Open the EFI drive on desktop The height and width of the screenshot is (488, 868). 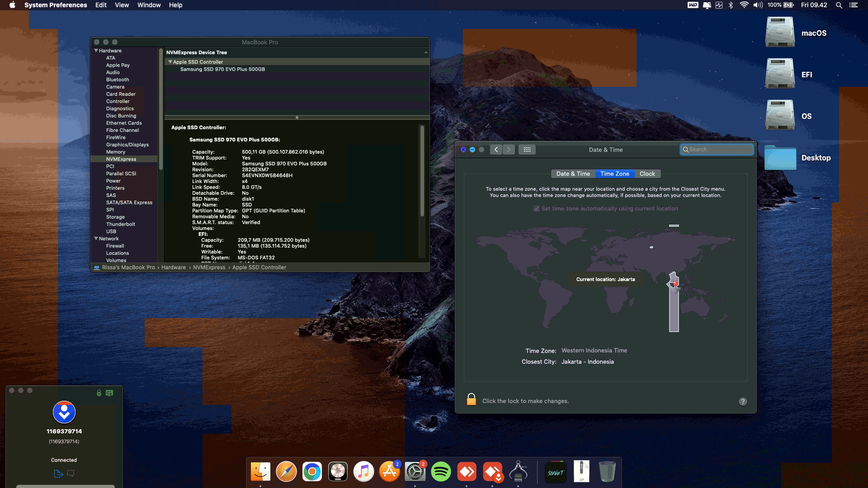click(x=780, y=74)
